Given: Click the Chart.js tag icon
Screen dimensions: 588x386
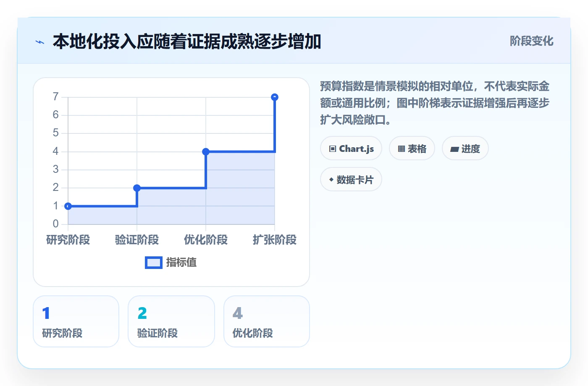Looking at the screenshot, I should (333, 149).
